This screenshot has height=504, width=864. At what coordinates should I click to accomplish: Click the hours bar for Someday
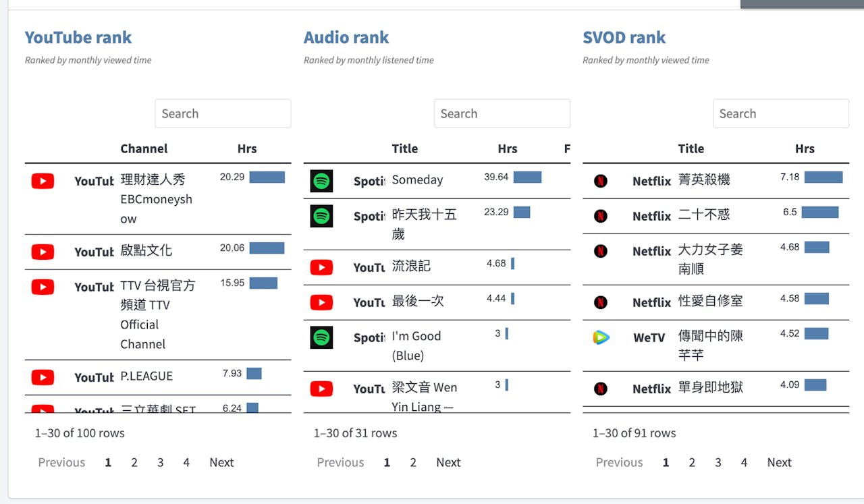click(527, 177)
